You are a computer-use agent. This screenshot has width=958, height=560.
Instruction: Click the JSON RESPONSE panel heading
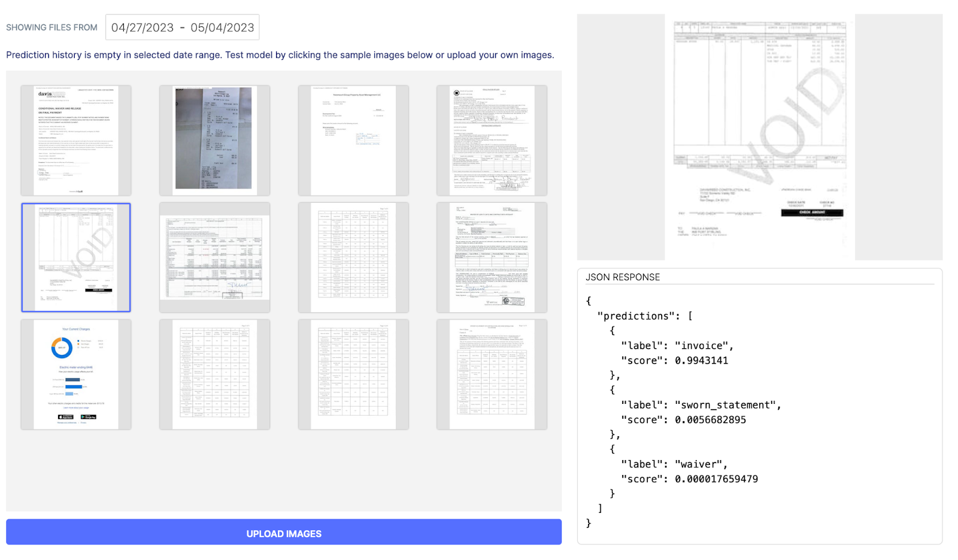pyautogui.click(x=623, y=277)
